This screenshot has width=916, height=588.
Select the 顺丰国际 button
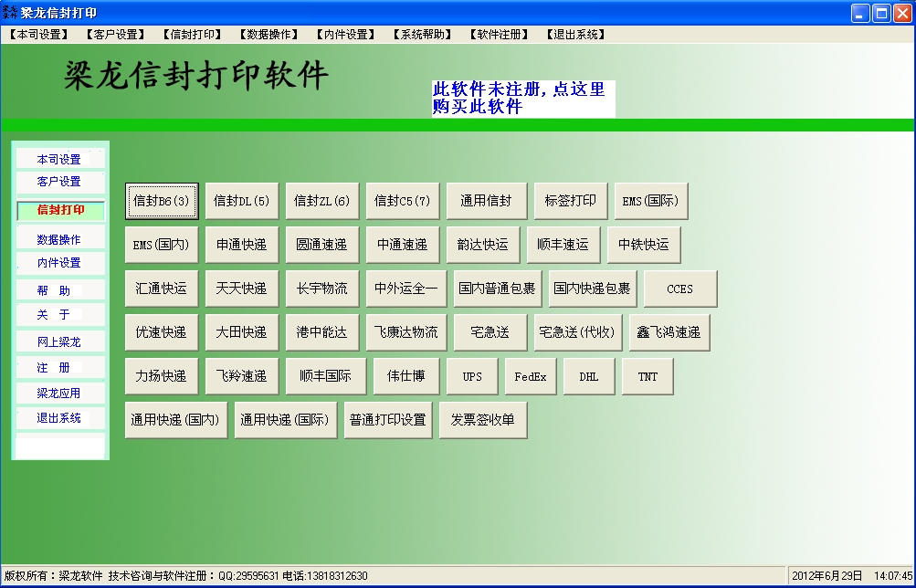[326, 376]
